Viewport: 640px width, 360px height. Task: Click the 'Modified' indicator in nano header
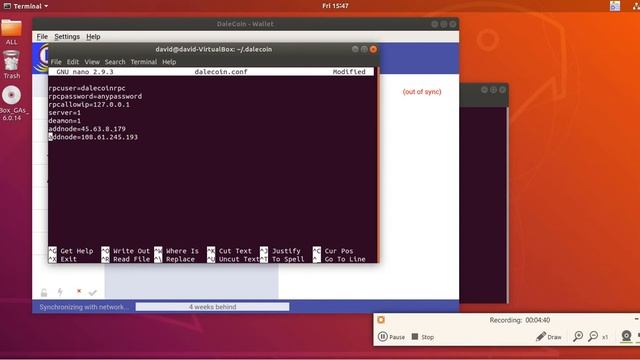(x=349, y=72)
